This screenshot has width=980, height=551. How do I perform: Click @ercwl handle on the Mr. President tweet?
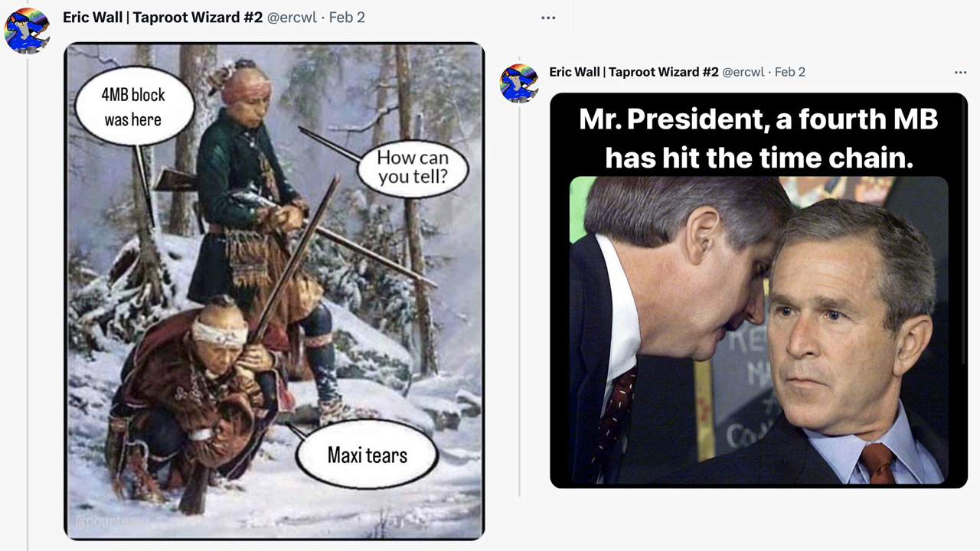(x=743, y=72)
